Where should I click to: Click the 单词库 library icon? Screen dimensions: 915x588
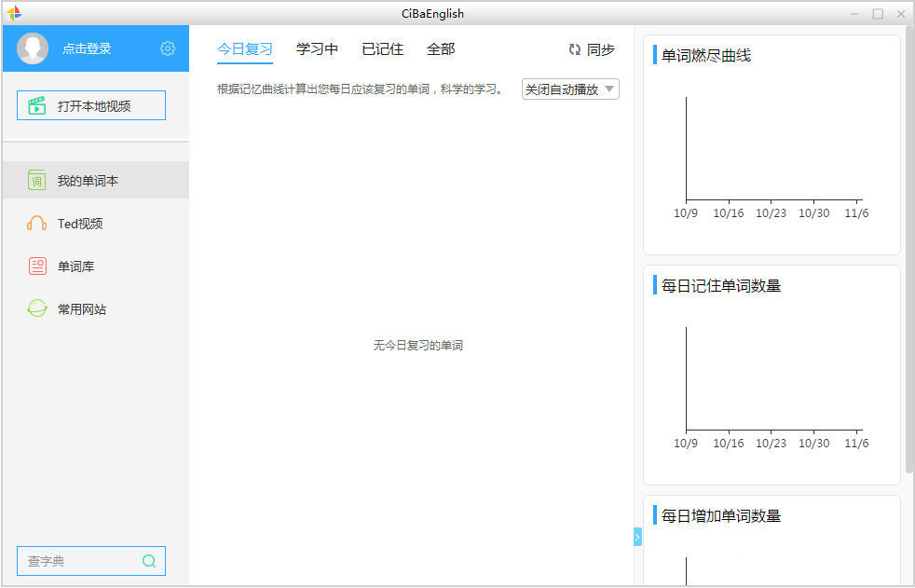36,267
